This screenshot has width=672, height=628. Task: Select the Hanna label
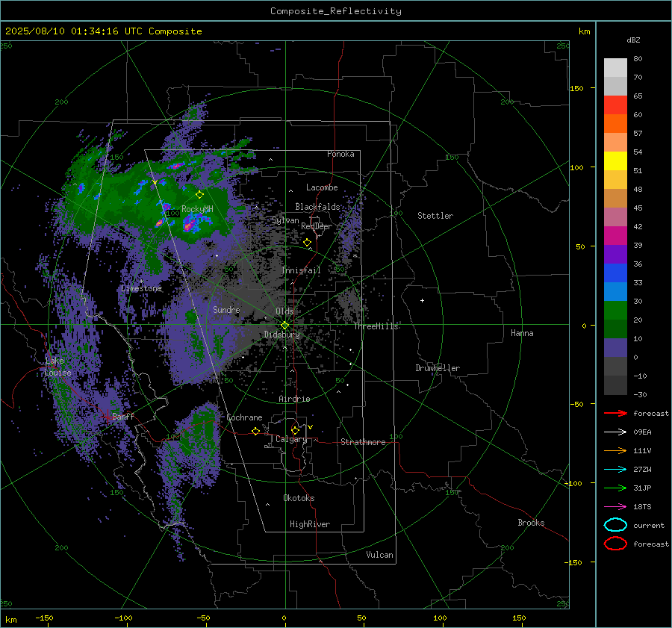[522, 333]
